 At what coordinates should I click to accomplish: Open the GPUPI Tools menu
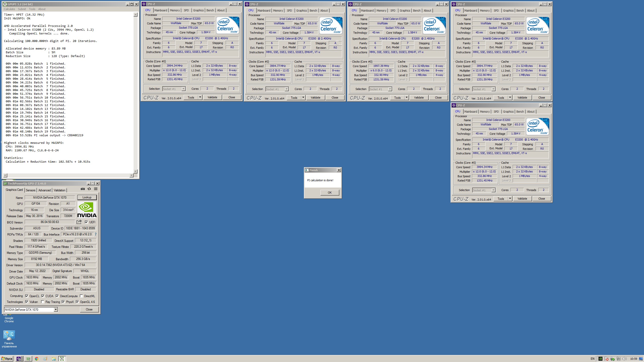click(32, 9)
